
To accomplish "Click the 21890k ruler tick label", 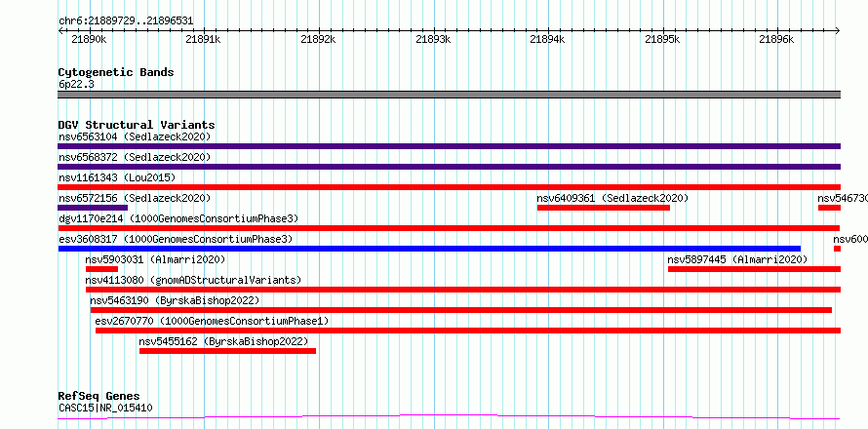I will click(x=89, y=39).
